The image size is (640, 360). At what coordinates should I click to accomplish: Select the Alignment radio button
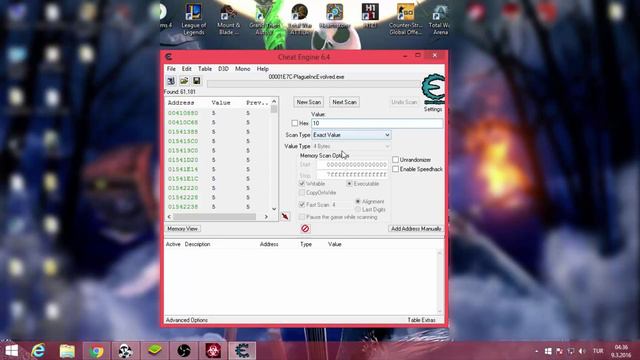[358, 201]
